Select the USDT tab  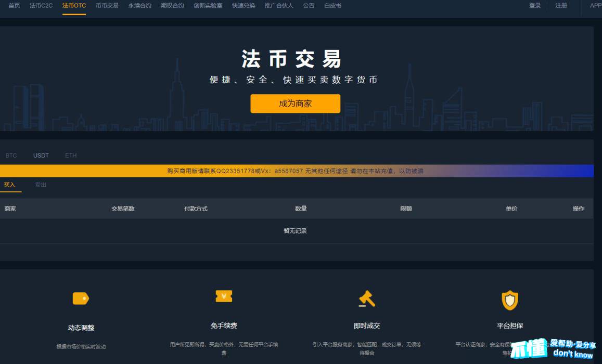click(41, 155)
